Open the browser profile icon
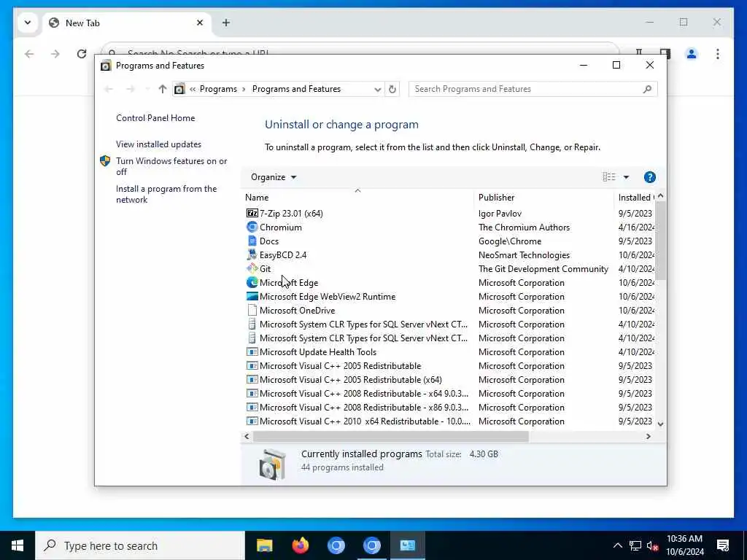The height and width of the screenshot is (560, 747). 692,54
